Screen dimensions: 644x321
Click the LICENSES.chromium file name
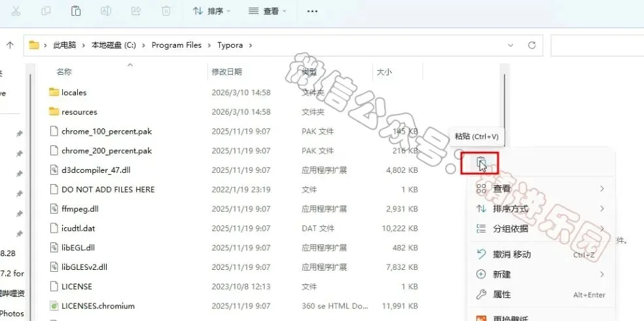[98, 306]
